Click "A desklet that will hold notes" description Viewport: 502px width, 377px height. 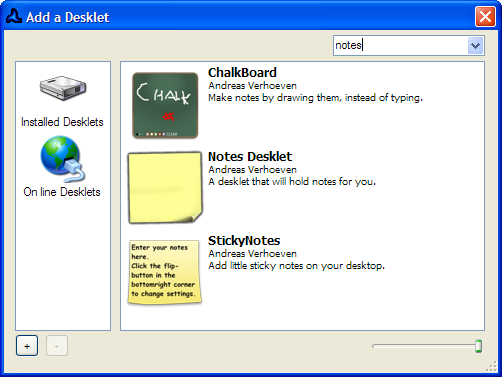[292, 182]
